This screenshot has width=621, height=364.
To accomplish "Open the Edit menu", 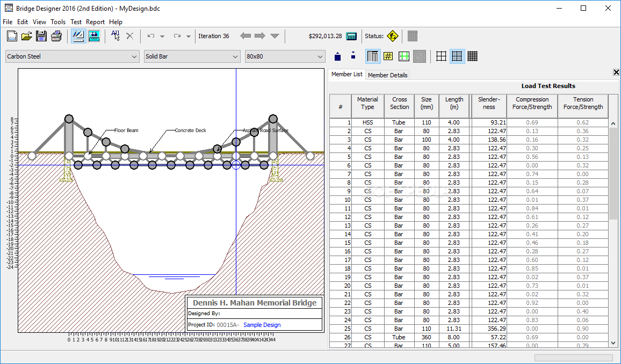I will pyautogui.click(x=23, y=22).
